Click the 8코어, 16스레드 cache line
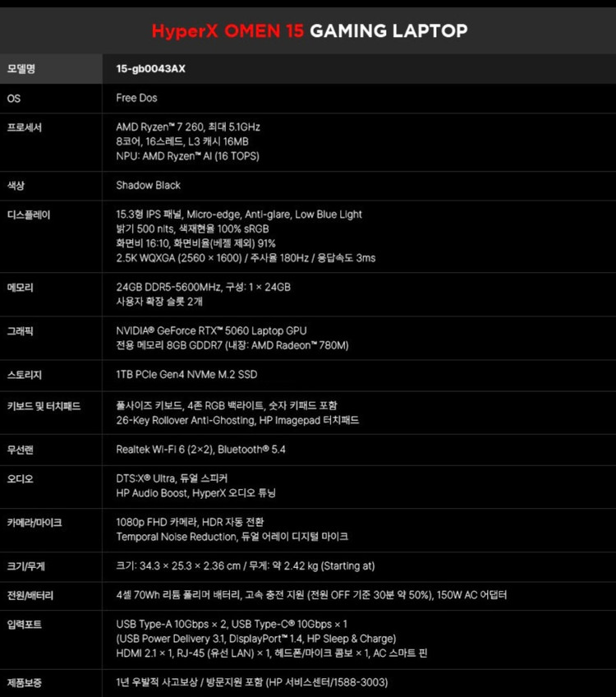This screenshot has width=616, height=697. tap(182, 142)
